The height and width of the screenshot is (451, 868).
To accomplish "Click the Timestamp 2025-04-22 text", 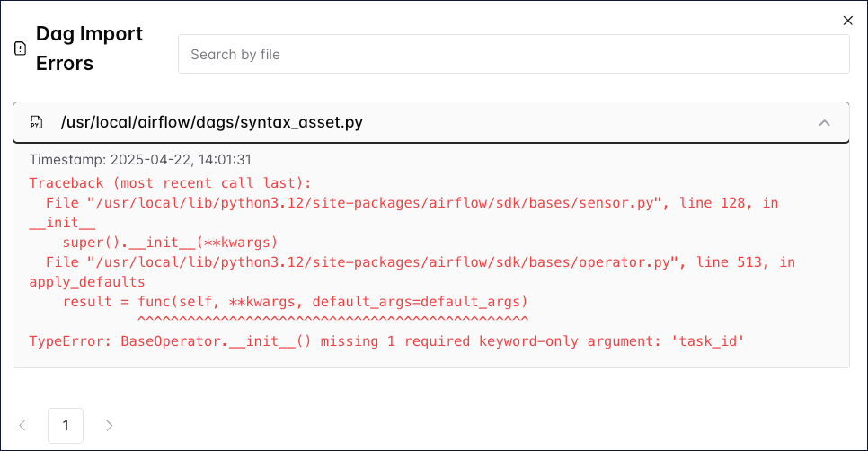I will click(x=140, y=160).
